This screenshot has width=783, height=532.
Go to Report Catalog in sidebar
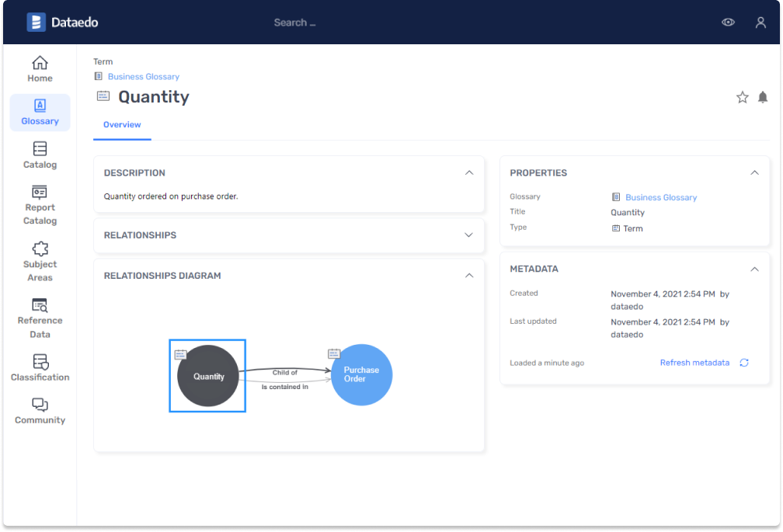coord(40,192)
